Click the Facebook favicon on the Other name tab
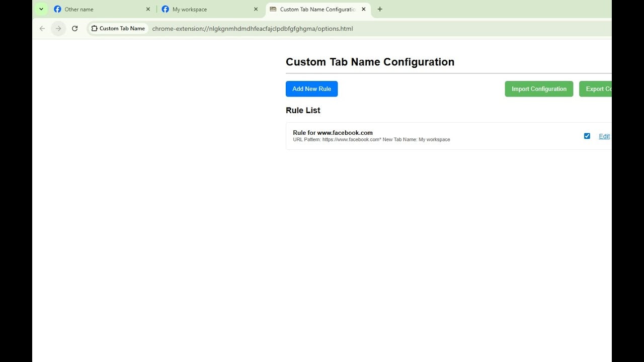Viewport: 644px width, 362px height. 58,9
